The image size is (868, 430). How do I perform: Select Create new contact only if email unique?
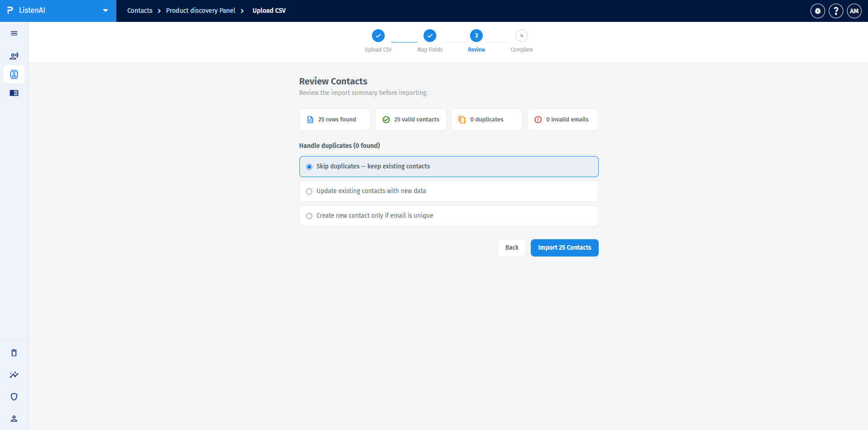click(449, 216)
